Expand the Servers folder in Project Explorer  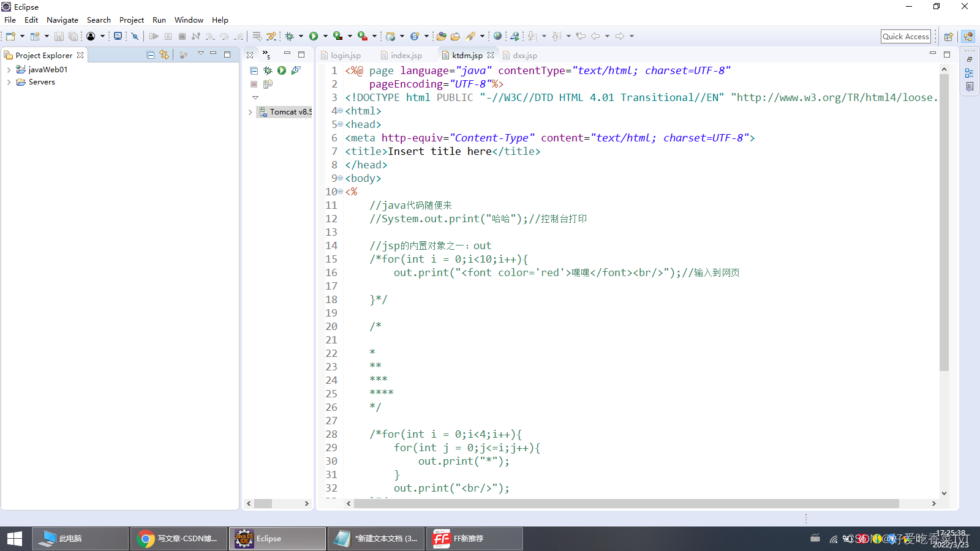(x=8, y=82)
